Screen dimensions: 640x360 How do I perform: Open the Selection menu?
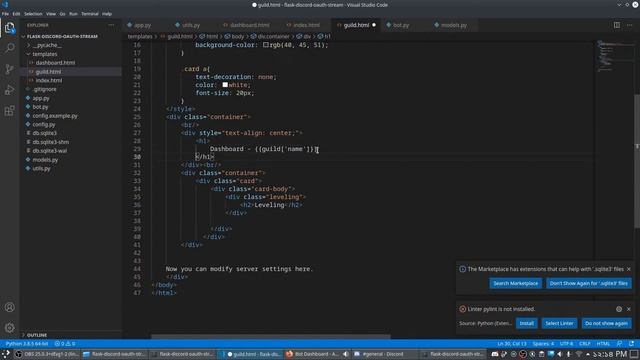click(33, 14)
